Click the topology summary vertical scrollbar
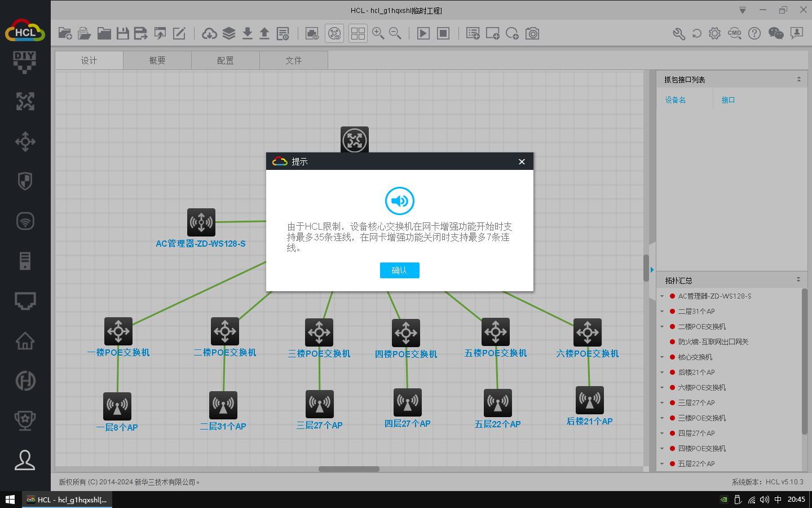The height and width of the screenshot is (508, 812). point(804,361)
